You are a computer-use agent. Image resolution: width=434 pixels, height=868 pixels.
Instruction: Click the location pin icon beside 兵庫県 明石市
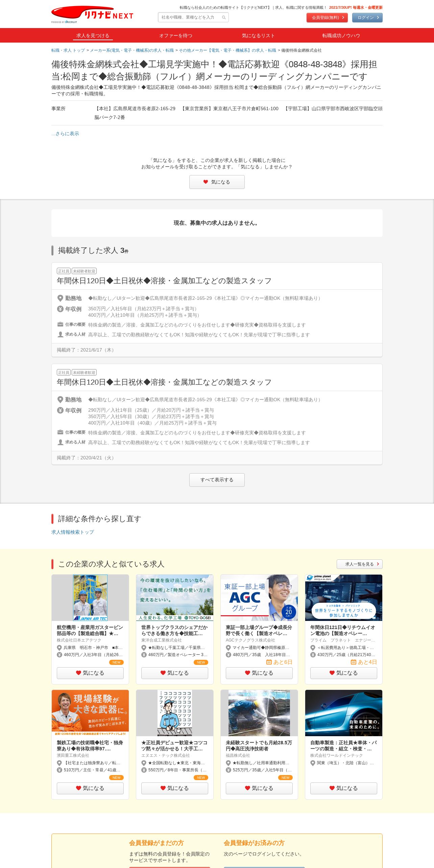(x=59, y=648)
